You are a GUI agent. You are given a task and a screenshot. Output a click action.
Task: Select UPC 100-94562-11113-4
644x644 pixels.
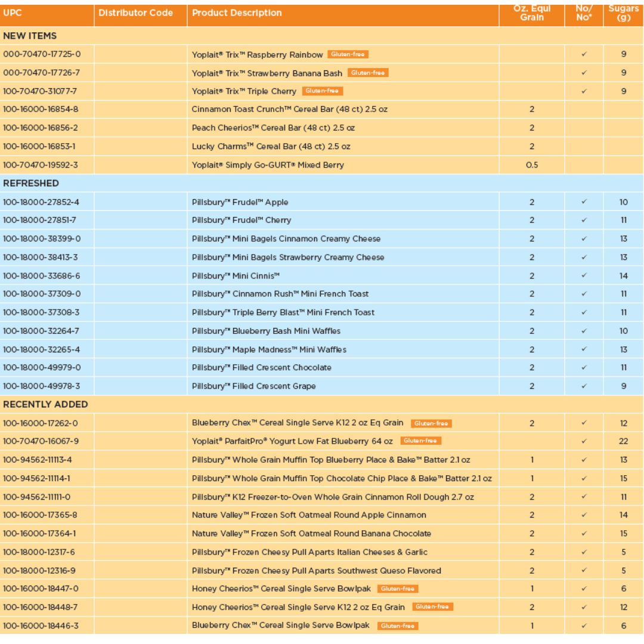tap(38, 460)
